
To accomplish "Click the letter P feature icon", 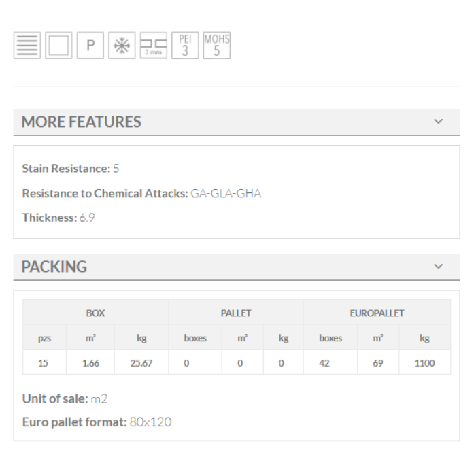I will coord(90,46).
